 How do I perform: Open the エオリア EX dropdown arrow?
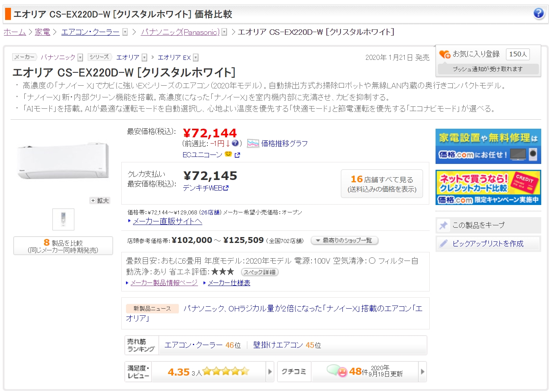[x=196, y=58]
